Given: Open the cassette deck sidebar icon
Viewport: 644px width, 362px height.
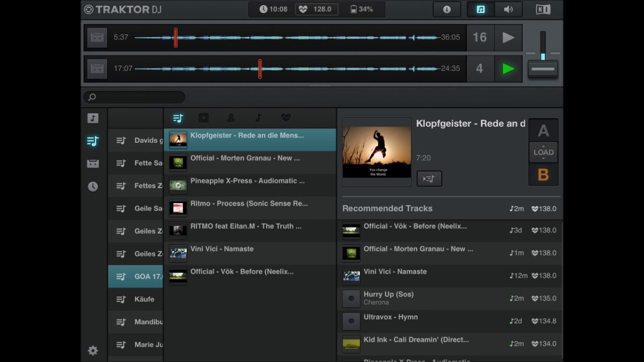Looking at the screenshot, I should coord(93,164).
